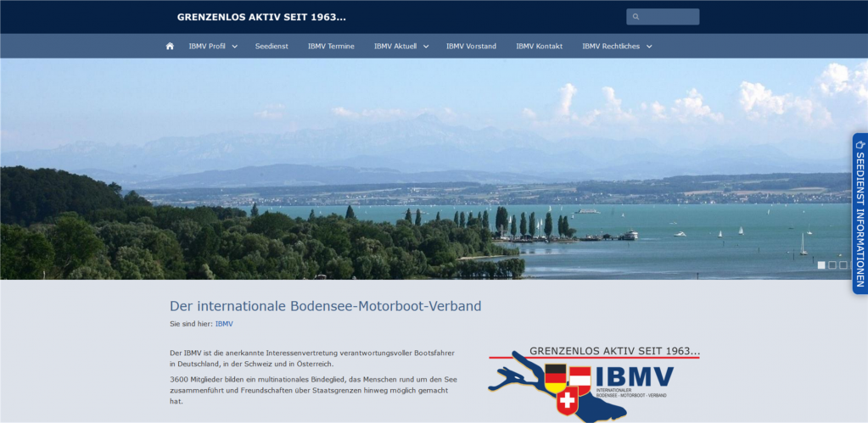Open the IBMV Rechtliches menu
The image size is (868, 423).
tap(611, 47)
